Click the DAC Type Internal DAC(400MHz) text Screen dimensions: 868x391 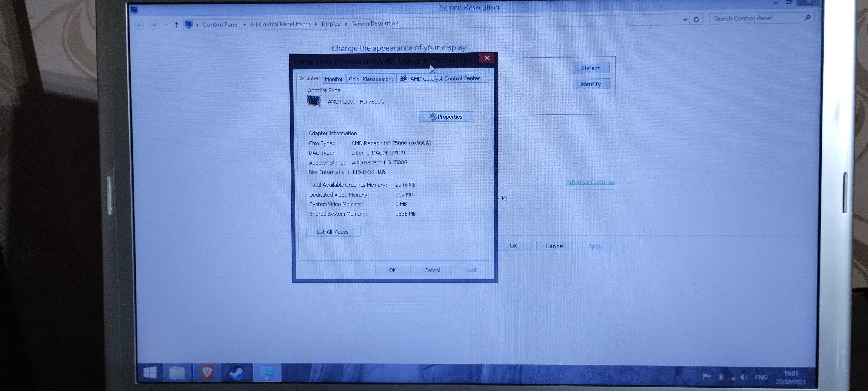click(x=378, y=152)
